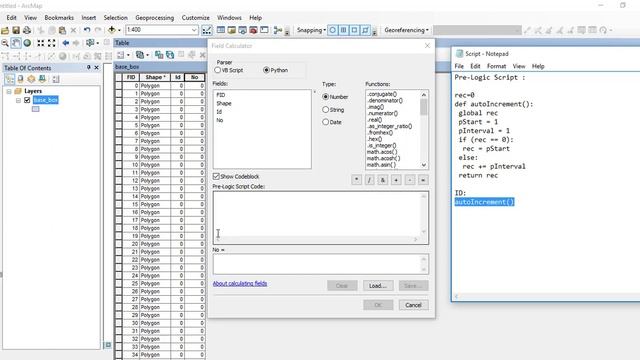Image resolution: width=640 pixels, height=360 pixels.
Task: Click the Paste clipboard icon
Action: tap(62, 30)
